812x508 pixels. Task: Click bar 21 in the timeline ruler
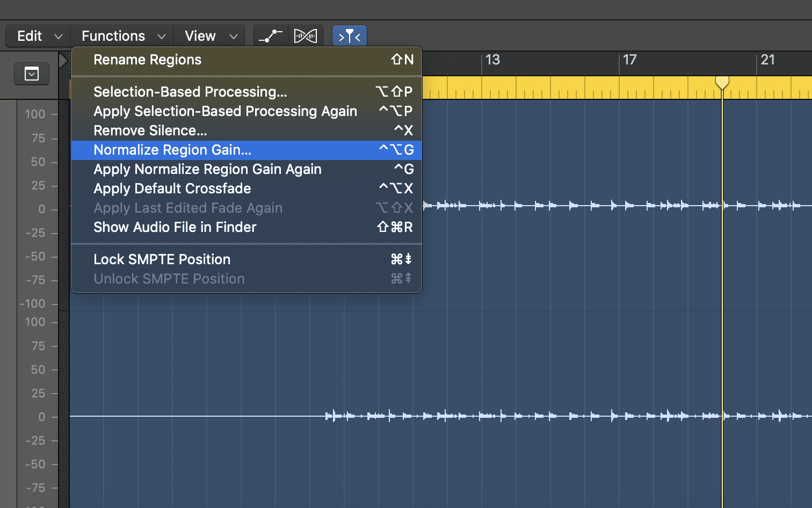coord(767,60)
